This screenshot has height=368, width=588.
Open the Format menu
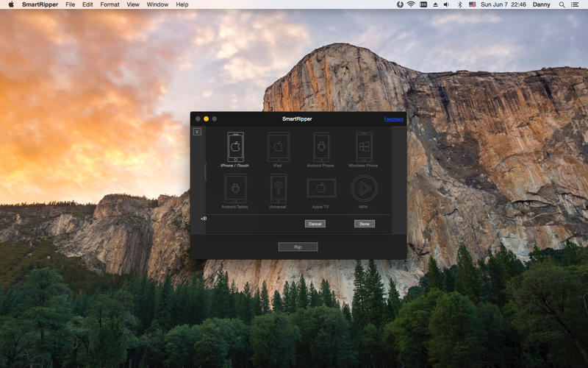110,4
